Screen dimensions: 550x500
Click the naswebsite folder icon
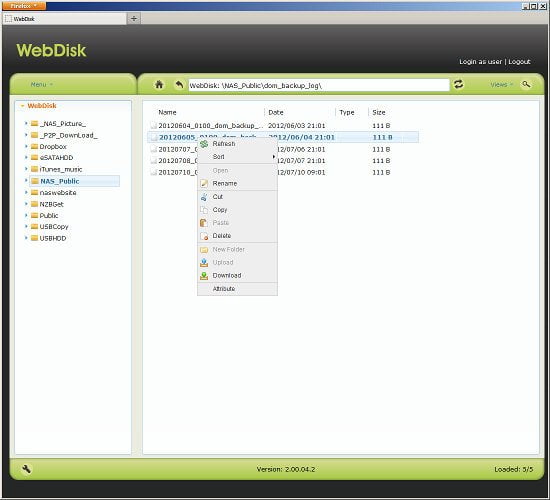click(x=34, y=193)
